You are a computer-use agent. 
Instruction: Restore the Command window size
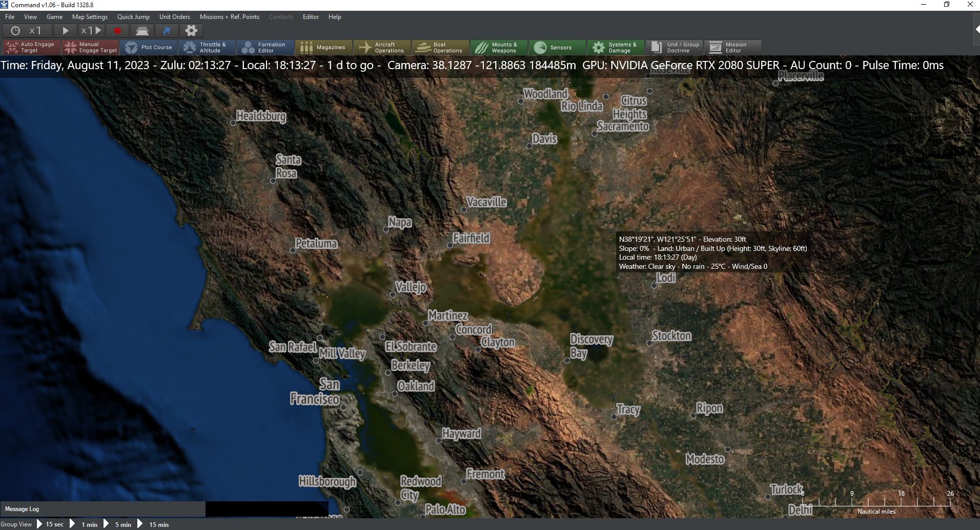(947, 5)
